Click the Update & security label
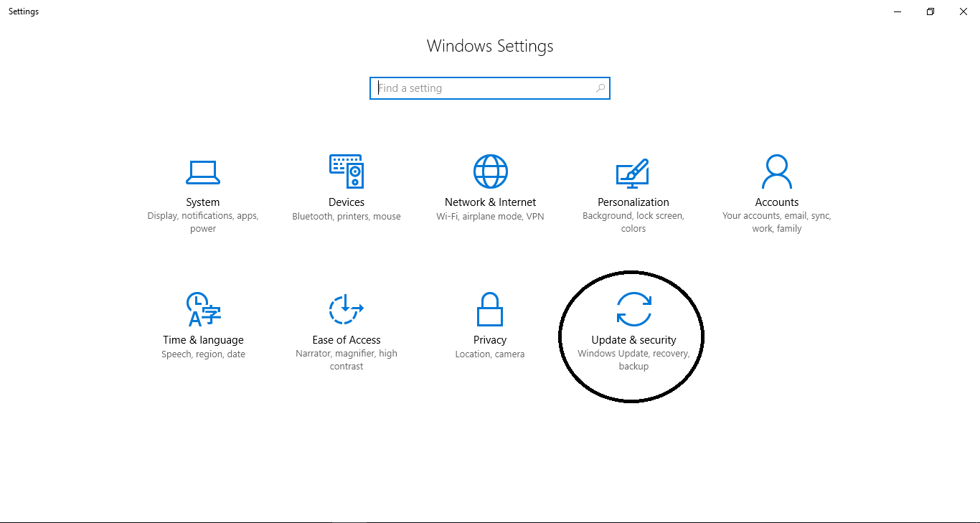 click(633, 340)
